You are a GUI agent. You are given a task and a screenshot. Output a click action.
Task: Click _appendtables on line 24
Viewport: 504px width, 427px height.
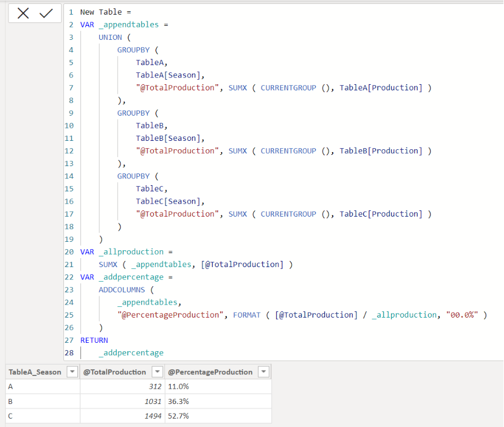(147, 302)
